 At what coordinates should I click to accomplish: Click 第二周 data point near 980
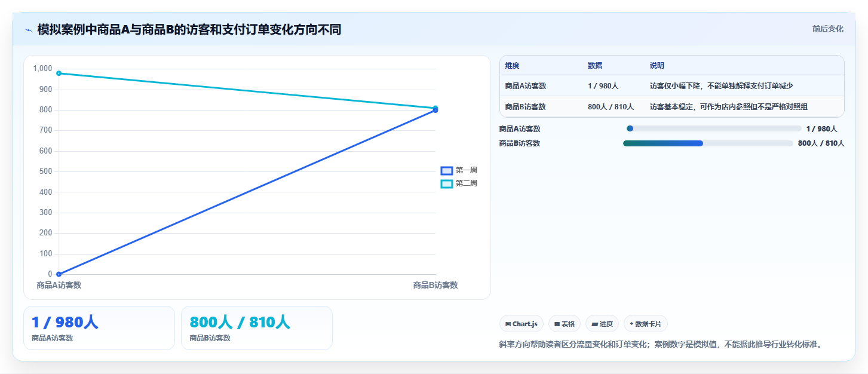click(x=59, y=73)
